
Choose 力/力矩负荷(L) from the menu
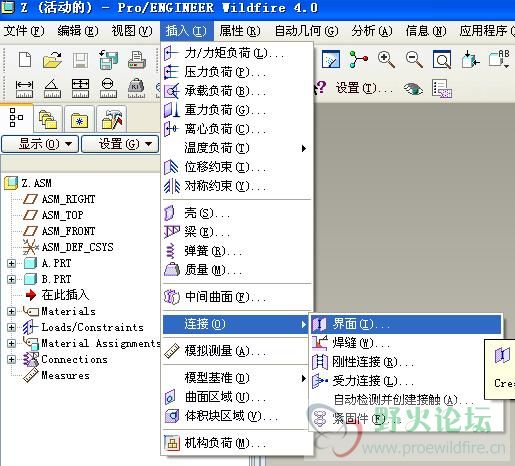point(237,53)
